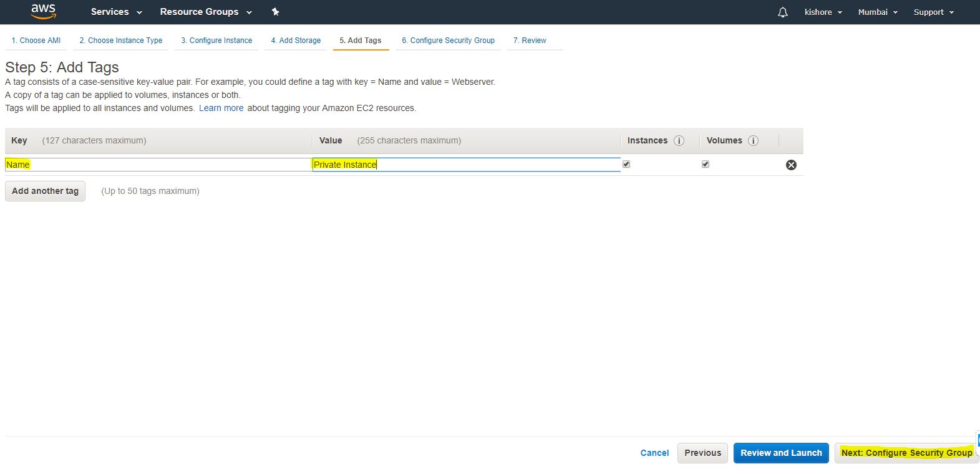Click the info icon beside Instances
Viewport: 980px width, 469px height.
pos(679,141)
